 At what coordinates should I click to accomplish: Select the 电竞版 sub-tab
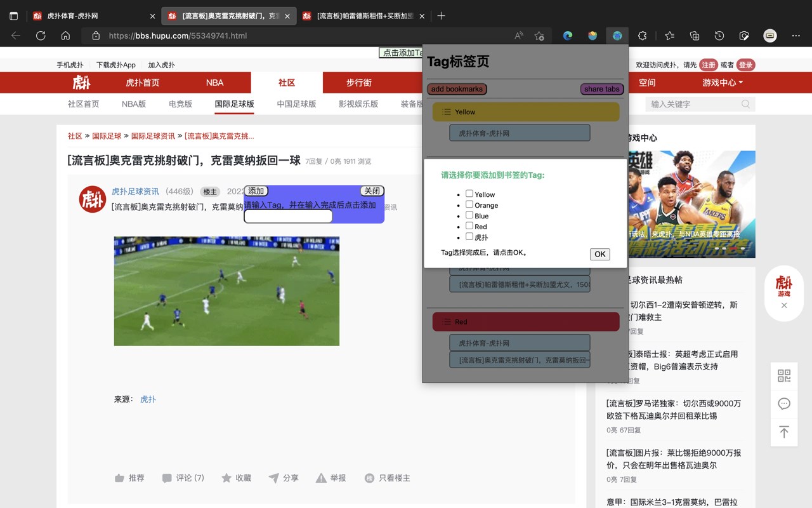point(180,104)
